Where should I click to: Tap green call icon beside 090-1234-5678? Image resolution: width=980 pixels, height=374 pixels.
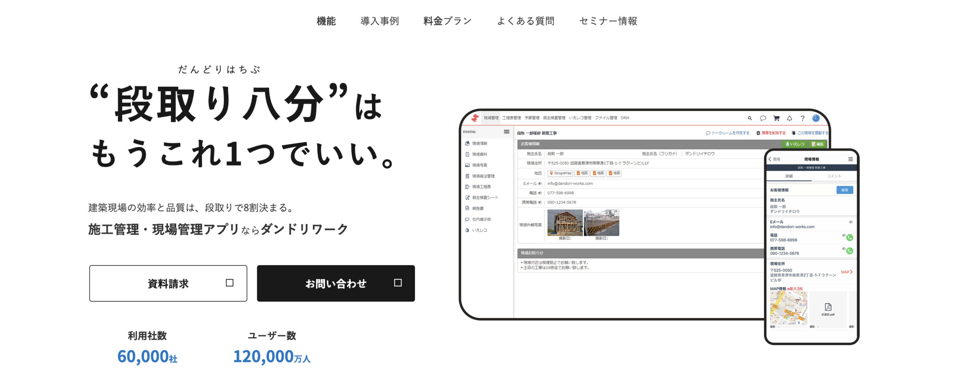coord(850,251)
